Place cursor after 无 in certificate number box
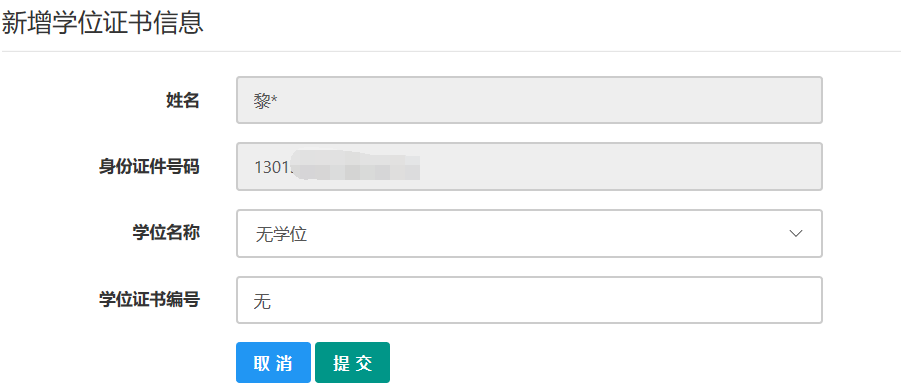907x387 pixels. [273, 301]
